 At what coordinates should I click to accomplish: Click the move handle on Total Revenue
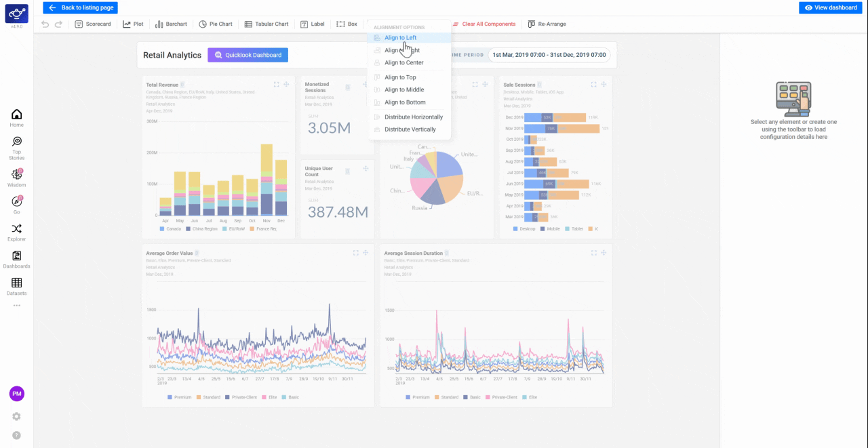click(286, 84)
